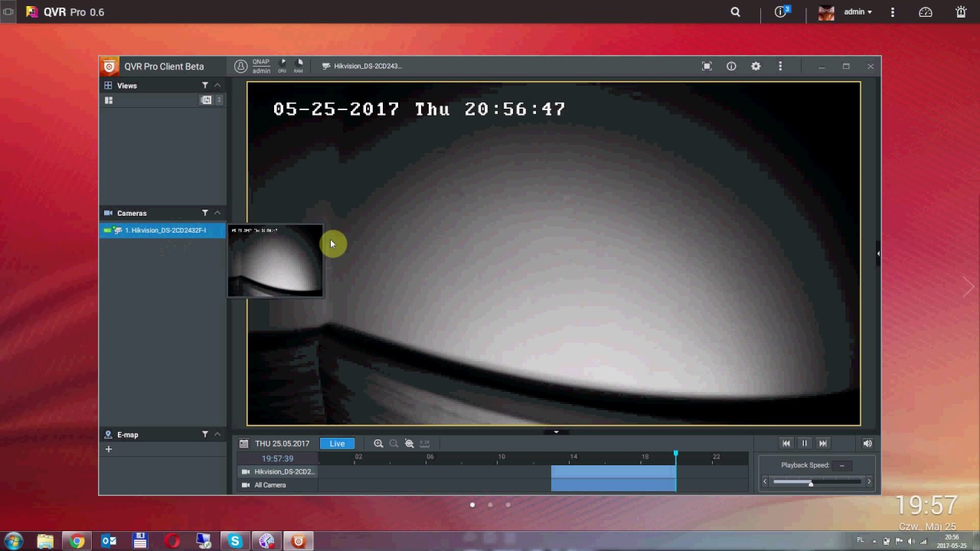Add a new E-map with plus icon
Image resolution: width=980 pixels, height=551 pixels.
109,449
